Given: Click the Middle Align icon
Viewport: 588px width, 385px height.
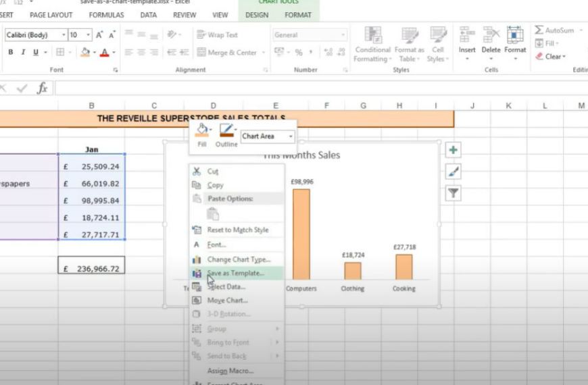Looking at the screenshot, I should [141, 34].
